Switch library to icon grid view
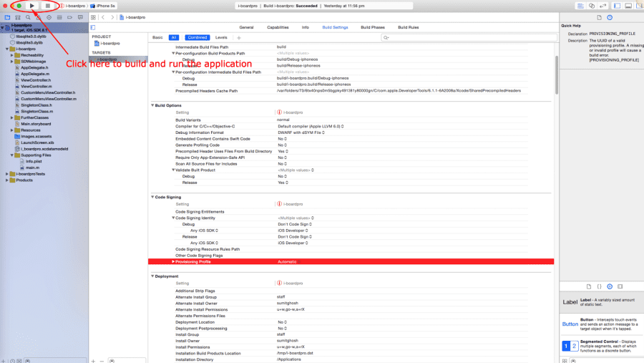This screenshot has width=644, height=363. (x=565, y=361)
